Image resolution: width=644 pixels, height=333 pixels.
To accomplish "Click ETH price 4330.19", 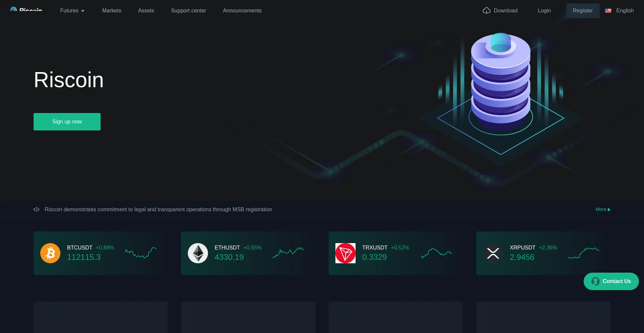I will tap(229, 257).
